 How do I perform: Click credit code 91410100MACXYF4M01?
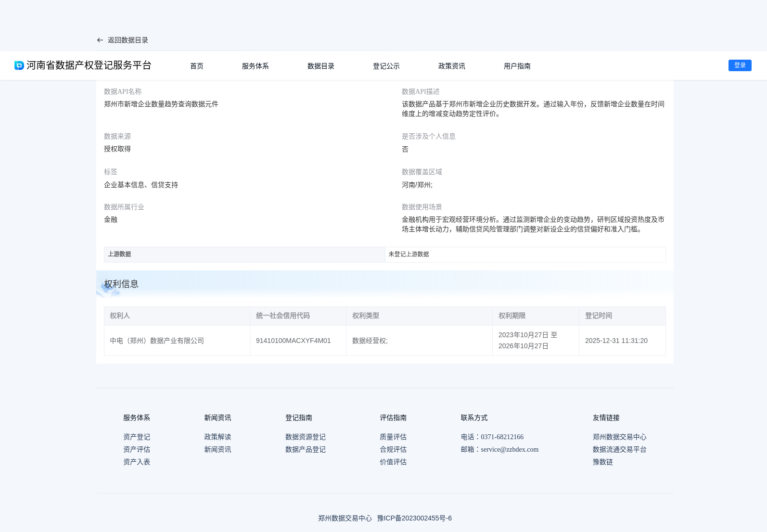point(293,341)
